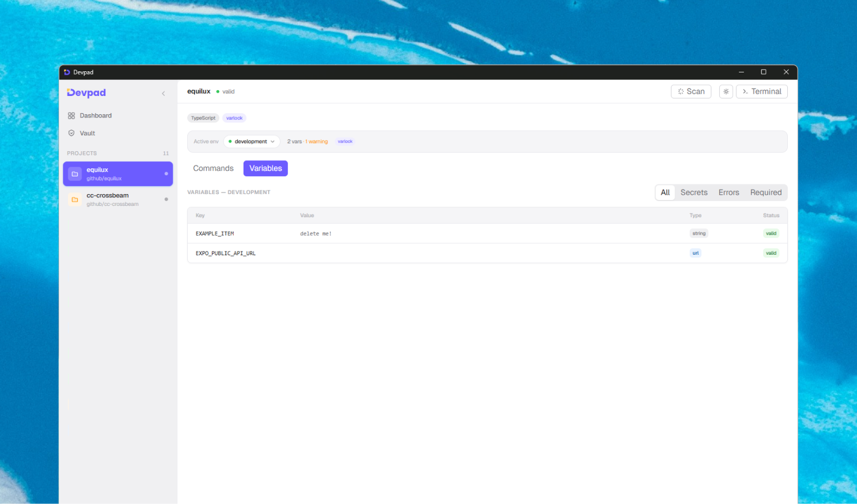This screenshot has height=504, width=857.
Task: Run a project Scan
Action: [691, 92]
